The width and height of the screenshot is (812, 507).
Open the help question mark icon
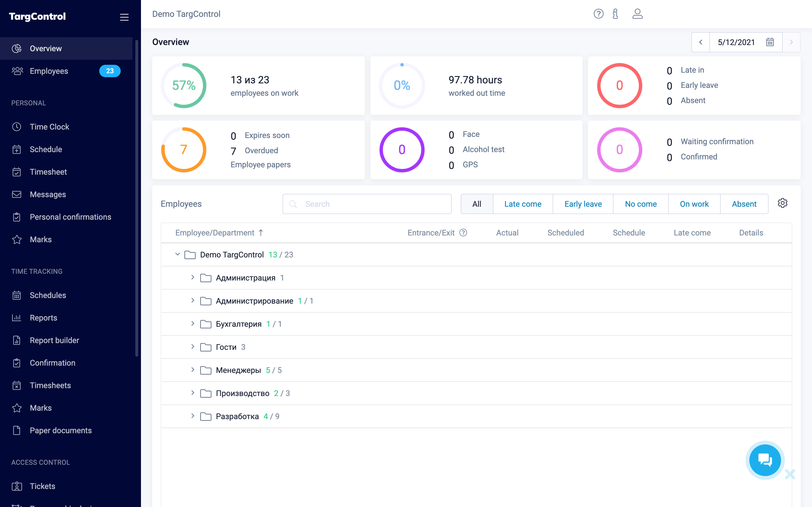tap(598, 14)
